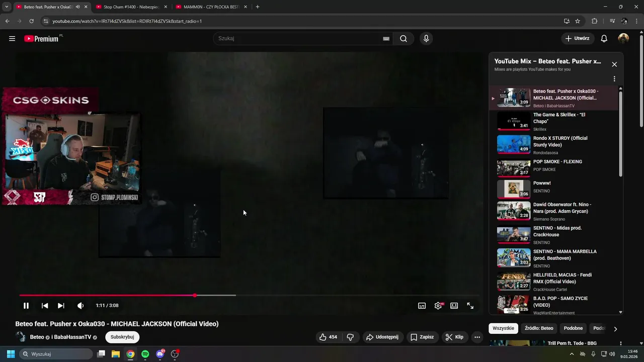
Task: Skip to previous video in mix
Action: (x=45, y=306)
